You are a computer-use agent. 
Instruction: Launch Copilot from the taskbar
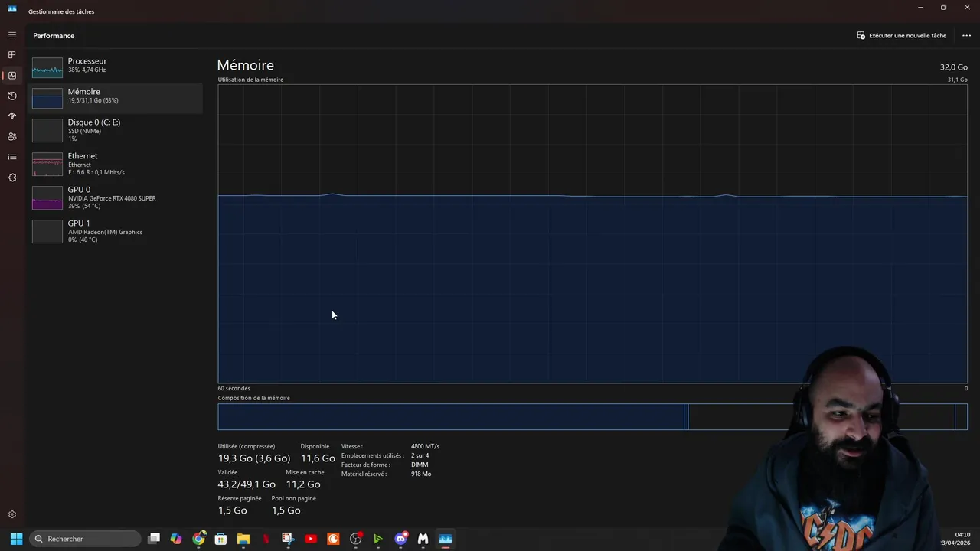[x=176, y=539]
